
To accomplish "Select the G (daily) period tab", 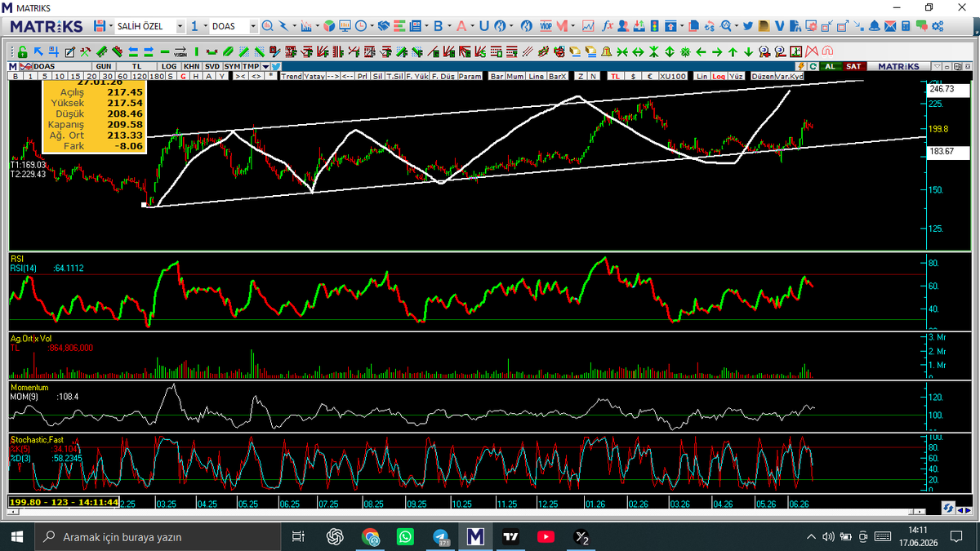I will point(183,76).
